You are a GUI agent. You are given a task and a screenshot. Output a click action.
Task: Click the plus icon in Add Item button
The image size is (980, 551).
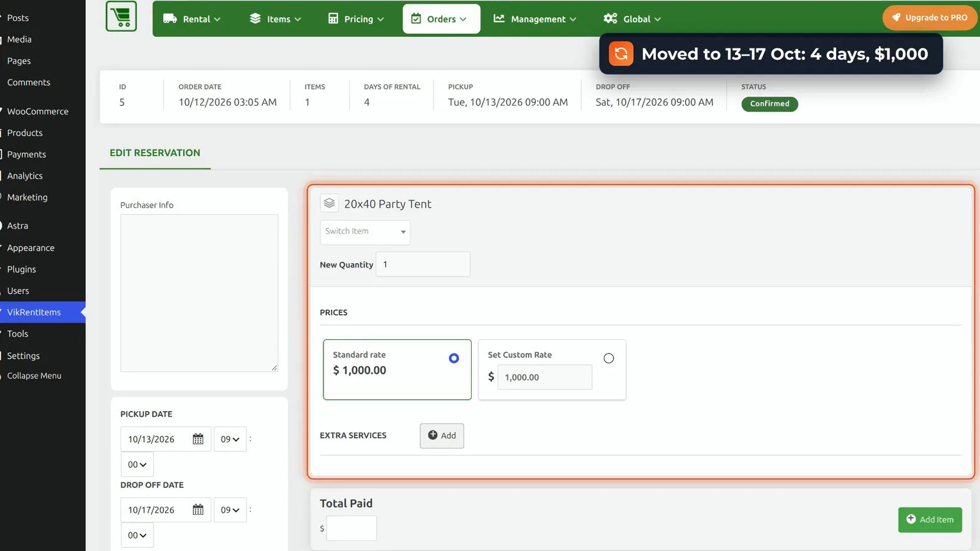click(911, 519)
